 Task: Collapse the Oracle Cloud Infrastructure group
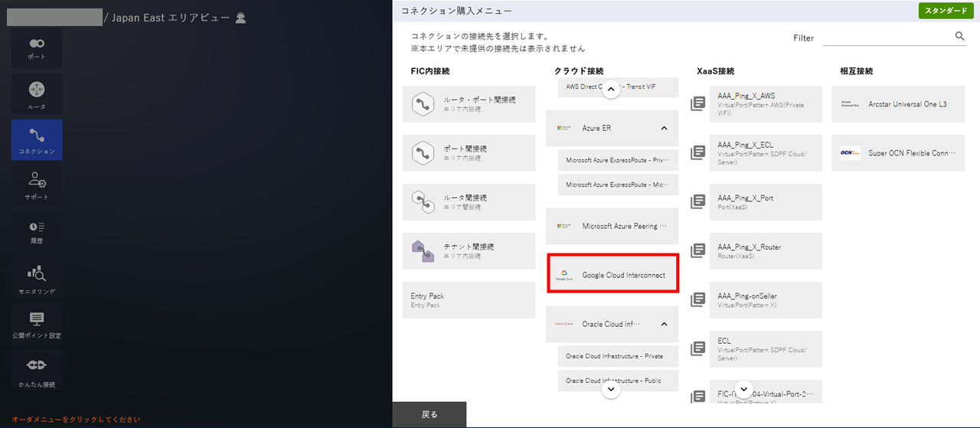point(664,324)
